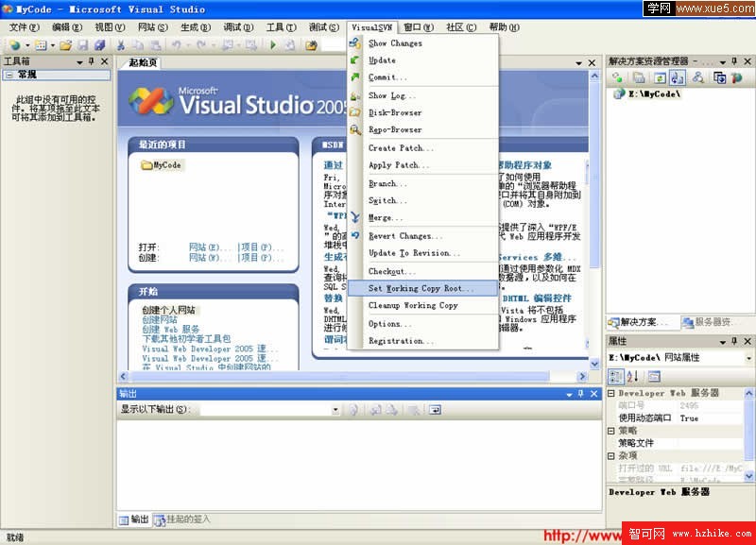This screenshot has height=545, width=756.
Task: Click the Categorized view icon in Properties panel
Action: pos(616,376)
